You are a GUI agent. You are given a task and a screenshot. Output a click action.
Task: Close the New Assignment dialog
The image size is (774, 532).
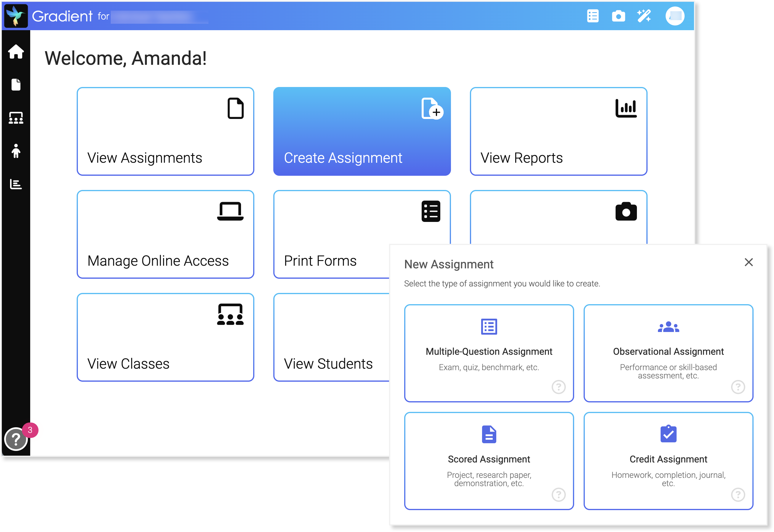pos(749,262)
